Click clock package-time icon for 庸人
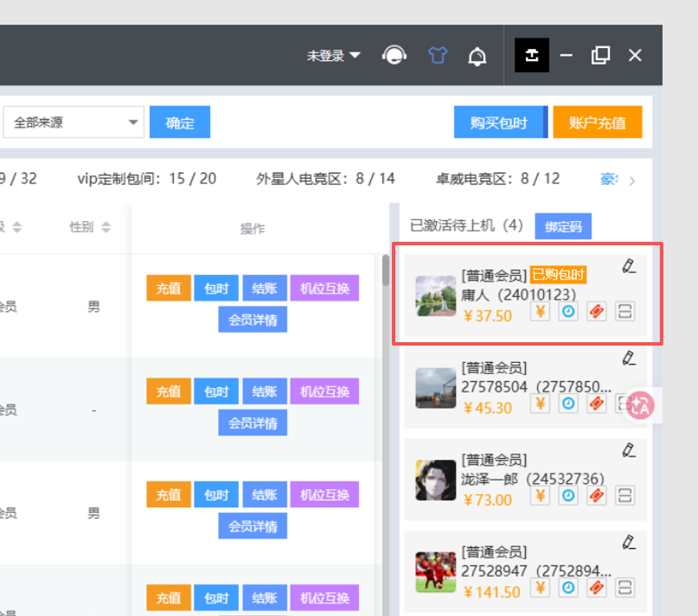The image size is (698, 616). pyautogui.click(x=568, y=312)
